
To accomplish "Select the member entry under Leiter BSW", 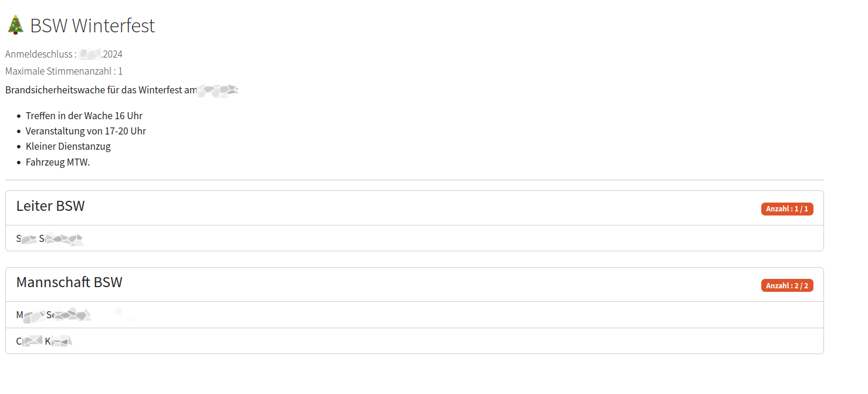I will [50, 238].
